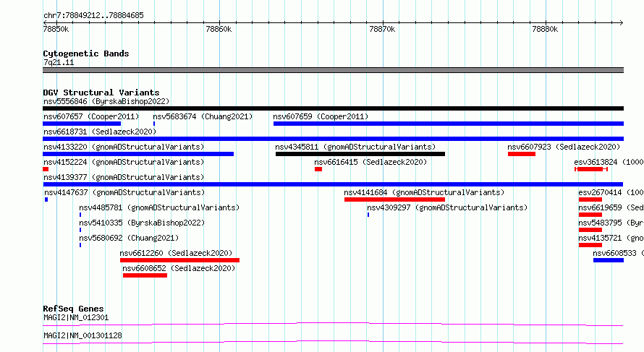Open the nsv4485781 gnomAD variant label
This screenshot has width=644, height=352.
click(x=159, y=207)
